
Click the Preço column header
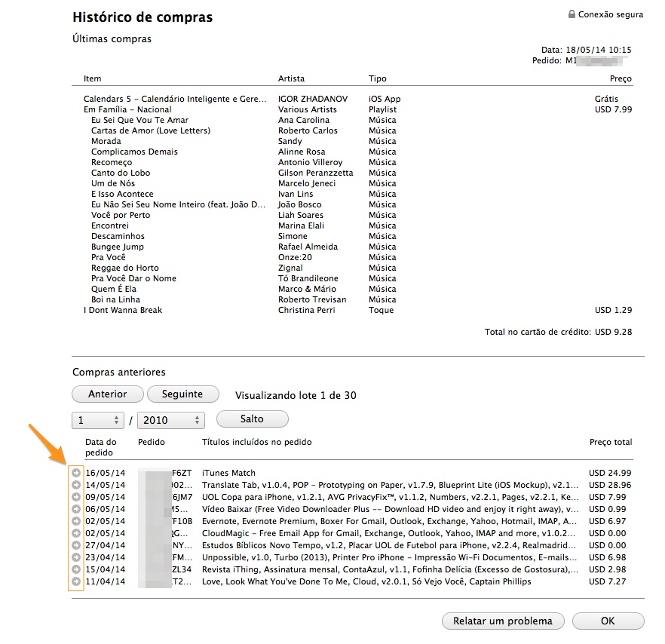[x=621, y=78]
